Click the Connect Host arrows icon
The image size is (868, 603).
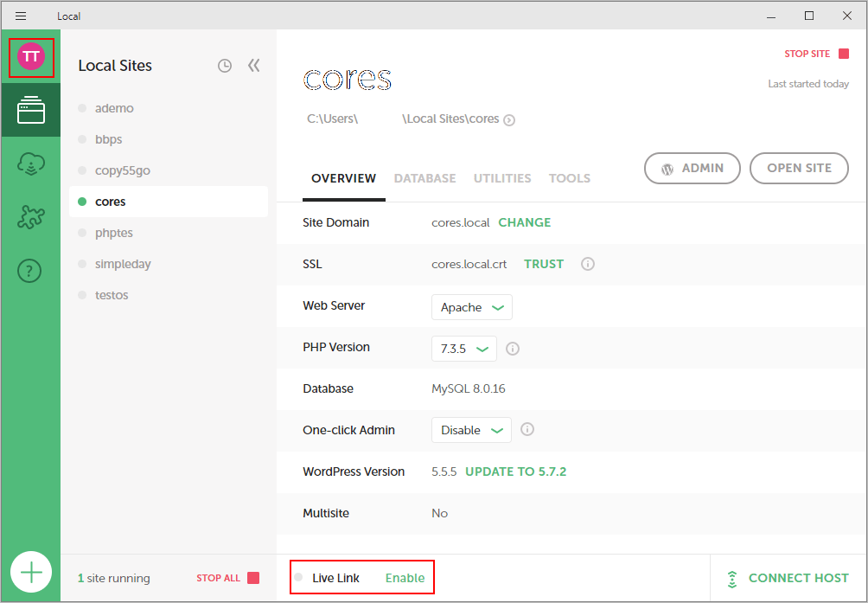click(732, 579)
